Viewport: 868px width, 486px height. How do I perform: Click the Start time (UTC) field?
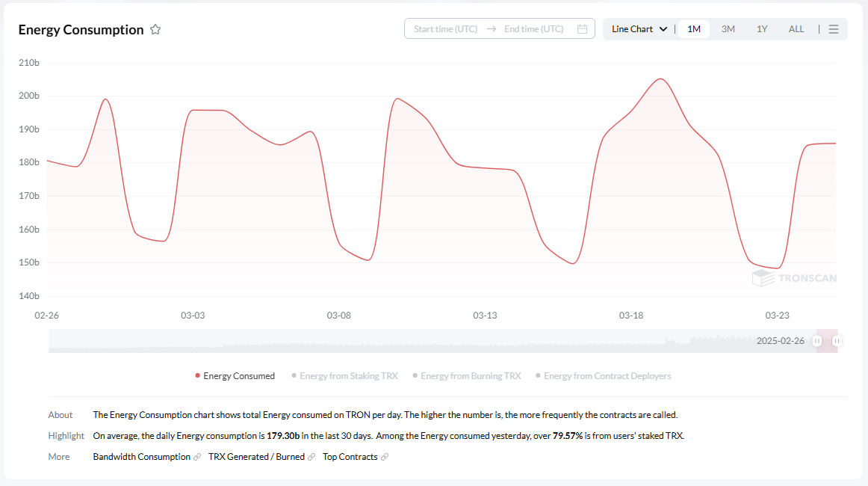coord(446,29)
